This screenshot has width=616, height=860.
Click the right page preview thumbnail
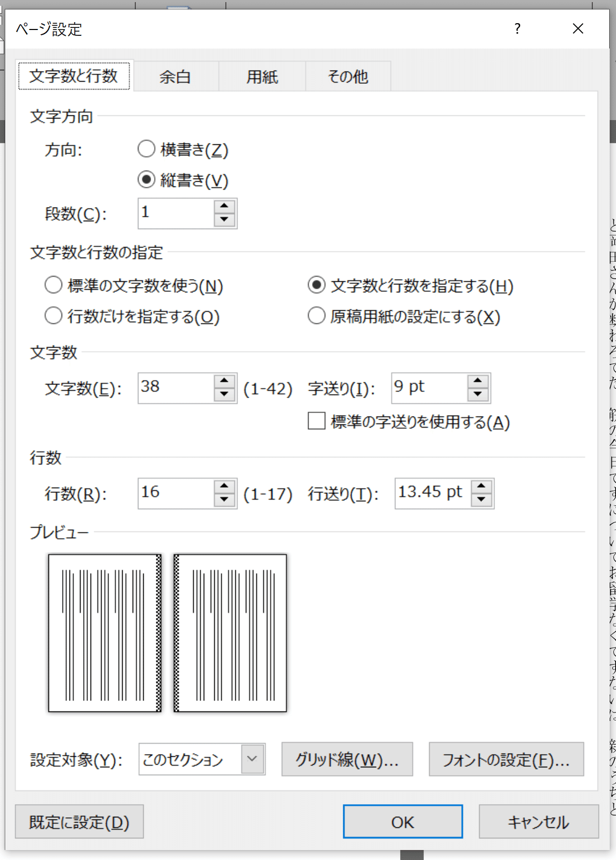230,632
